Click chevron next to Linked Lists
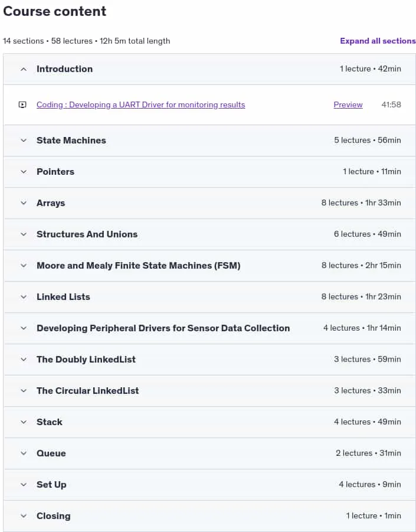This screenshot has width=416, height=532. click(x=24, y=297)
